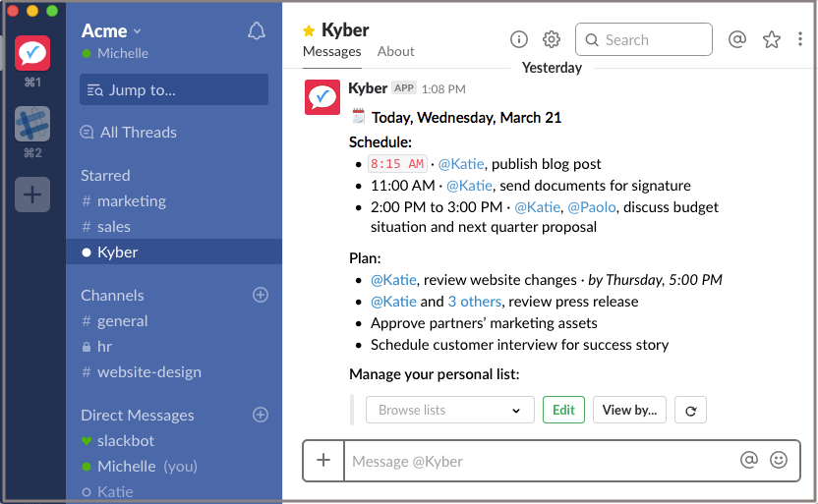This screenshot has height=504, width=818.
Task: Click Kyber sender name in message
Action: [x=368, y=88]
